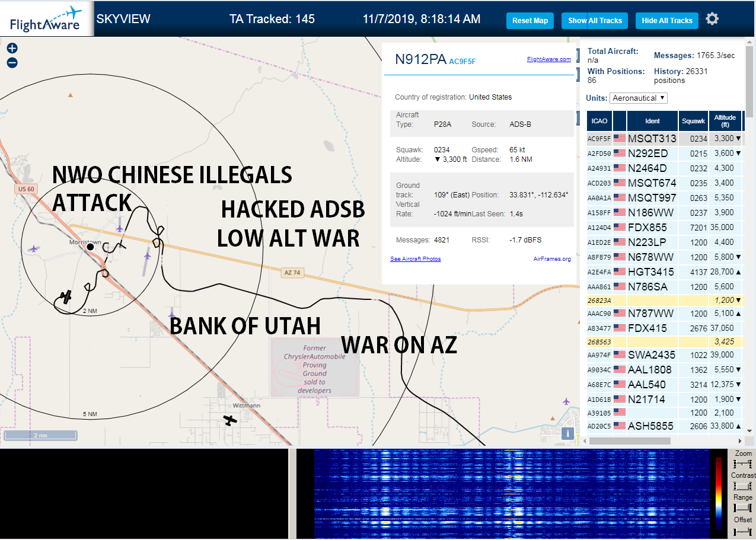Open FlightAware.com link in aircraft panel
This screenshot has width=756, height=540.
coord(549,59)
